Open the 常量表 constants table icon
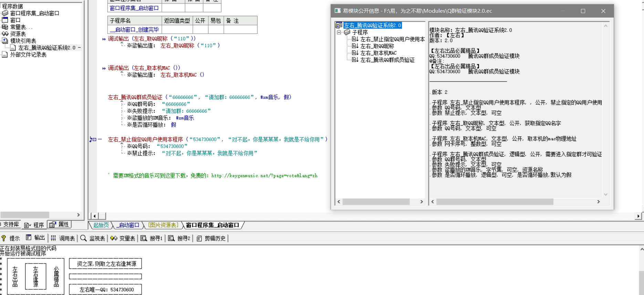Viewport: 644px width, 295px height. click(5, 27)
